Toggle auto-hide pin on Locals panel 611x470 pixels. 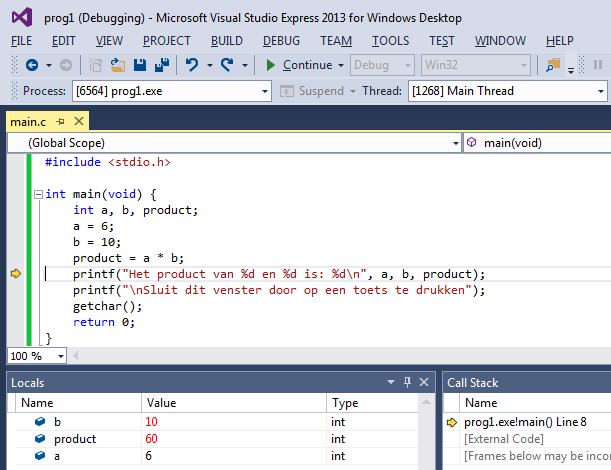[407, 382]
